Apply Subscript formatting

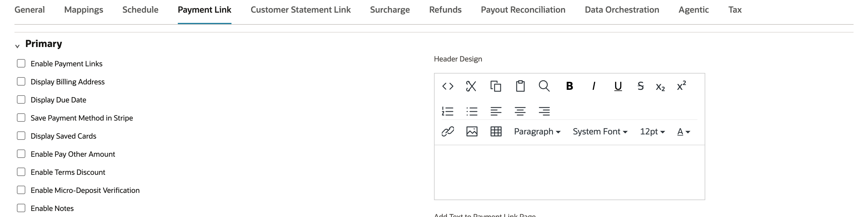coord(660,87)
